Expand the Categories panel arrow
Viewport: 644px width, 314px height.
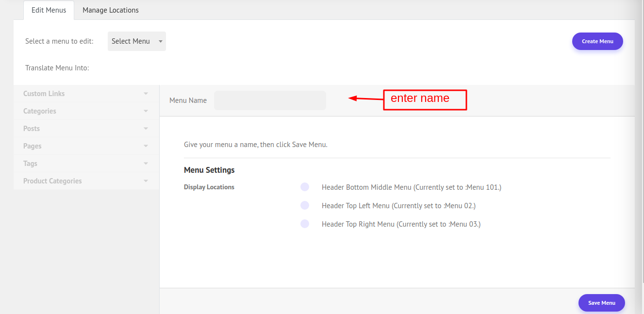point(146,111)
